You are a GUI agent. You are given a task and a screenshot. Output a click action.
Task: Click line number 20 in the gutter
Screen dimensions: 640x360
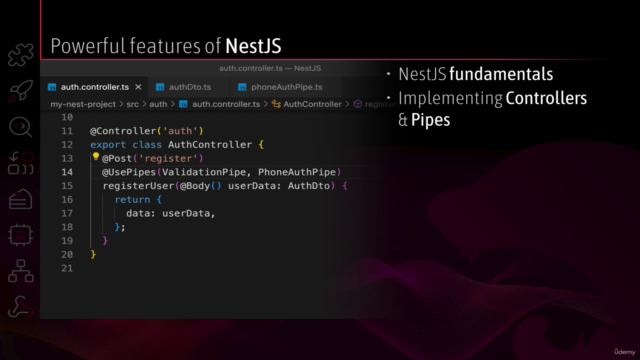[67, 255]
